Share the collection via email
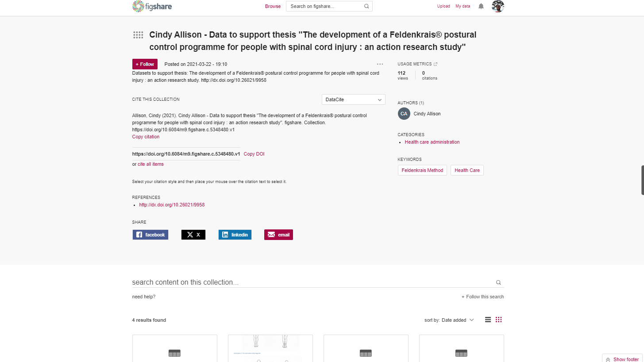The height and width of the screenshot is (362, 644). (278, 234)
